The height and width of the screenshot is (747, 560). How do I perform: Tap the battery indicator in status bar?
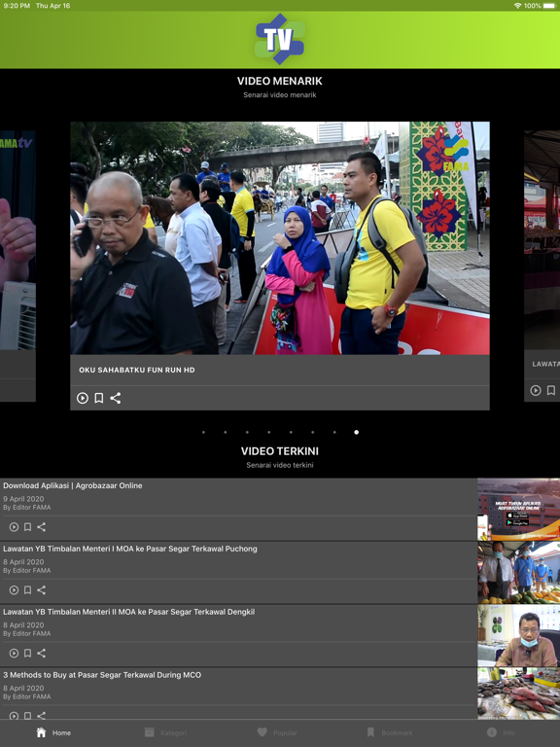pyautogui.click(x=548, y=6)
